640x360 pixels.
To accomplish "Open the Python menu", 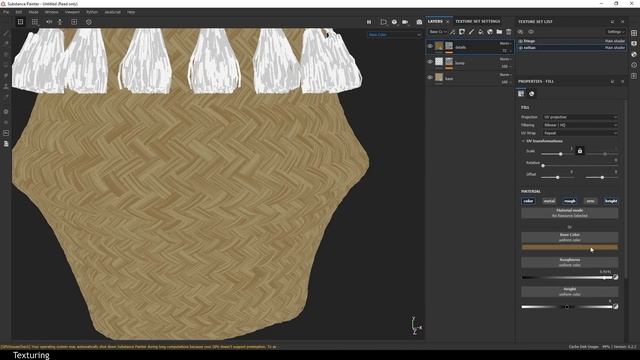I will [92, 12].
